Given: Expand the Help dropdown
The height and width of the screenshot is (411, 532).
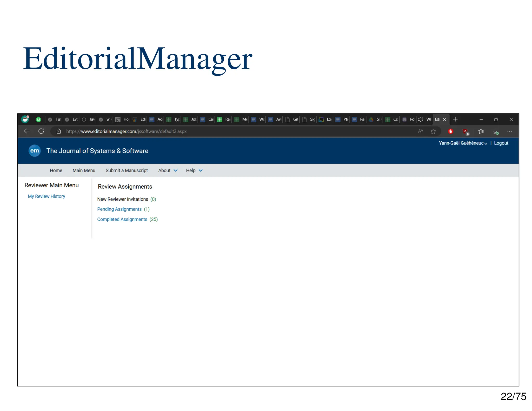Looking at the screenshot, I should pos(194,170).
